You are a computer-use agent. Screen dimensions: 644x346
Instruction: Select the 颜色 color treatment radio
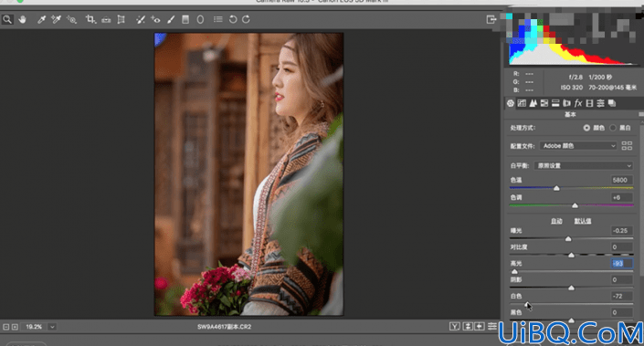[586, 128]
